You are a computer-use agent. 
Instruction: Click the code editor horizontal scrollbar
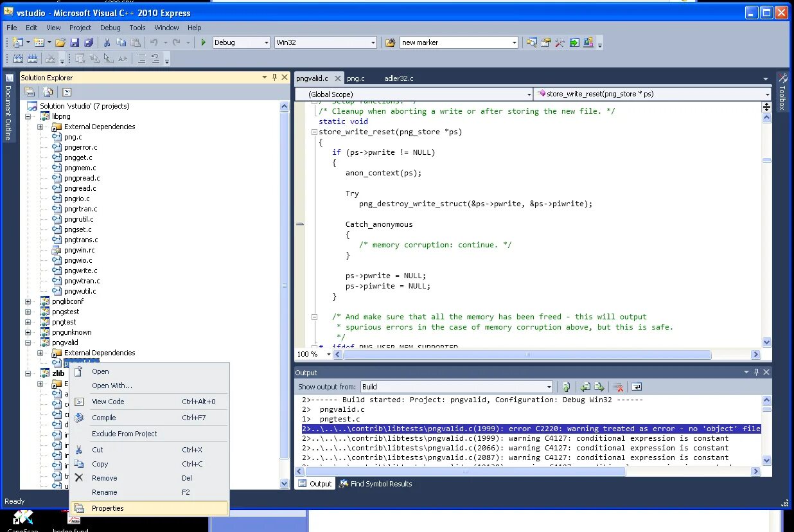tap(547, 354)
